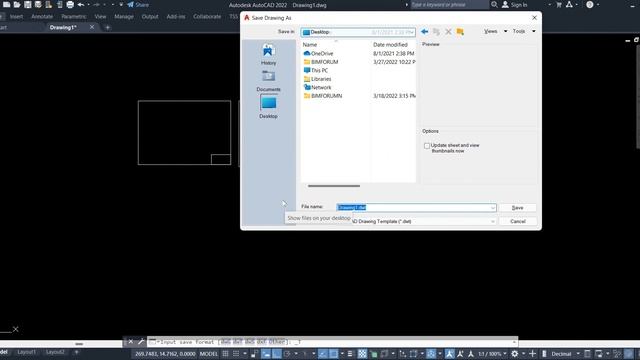Click the Delete X icon in Save dialog toolbar
Screen dimensions: 640x360
pyautogui.click(x=448, y=31)
